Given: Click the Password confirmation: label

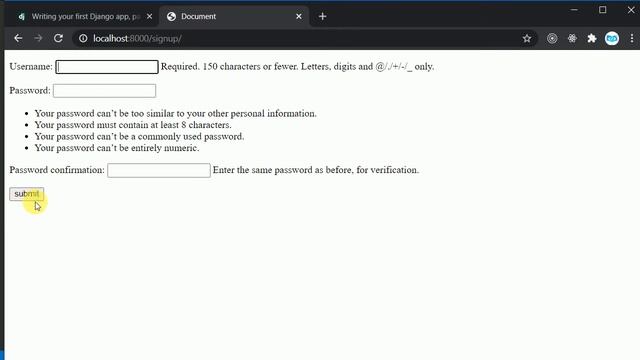Looking at the screenshot, I should click(57, 170).
